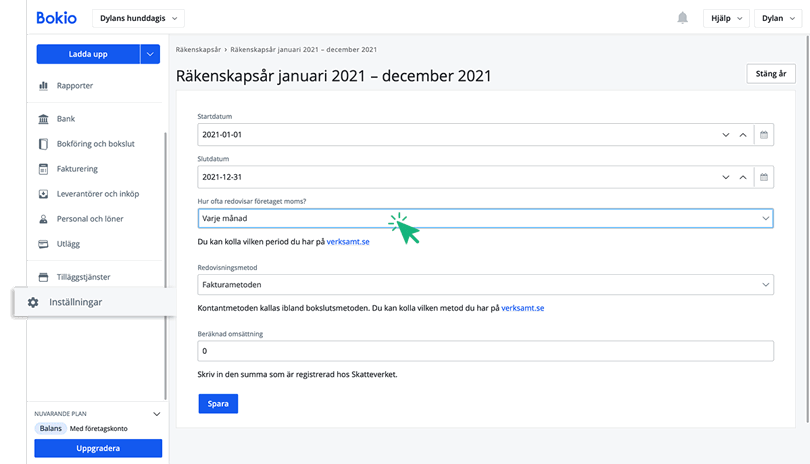Open Tilläggstjänster in sidebar
This screenshot has width=810, height=464.
coord(83,277)
